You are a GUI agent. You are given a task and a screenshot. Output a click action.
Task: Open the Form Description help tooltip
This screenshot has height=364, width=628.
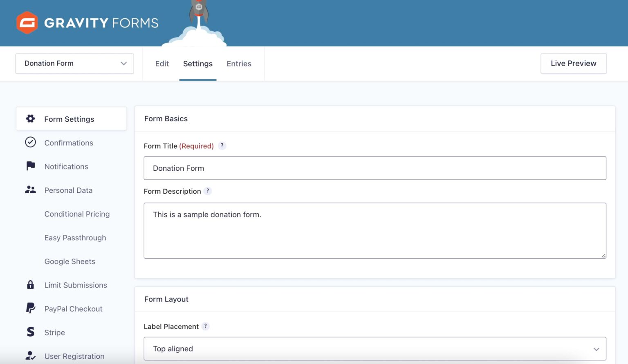208,191
